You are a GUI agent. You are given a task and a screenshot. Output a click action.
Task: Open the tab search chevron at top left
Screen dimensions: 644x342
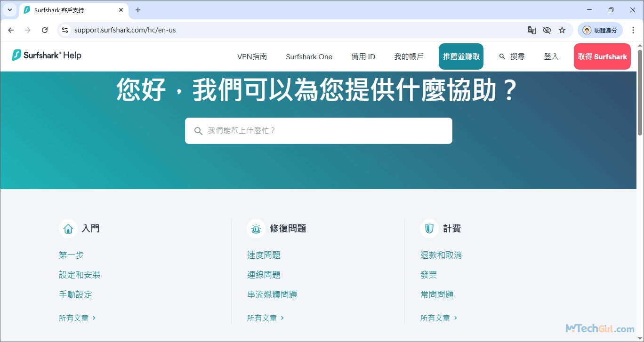(10, 10)
